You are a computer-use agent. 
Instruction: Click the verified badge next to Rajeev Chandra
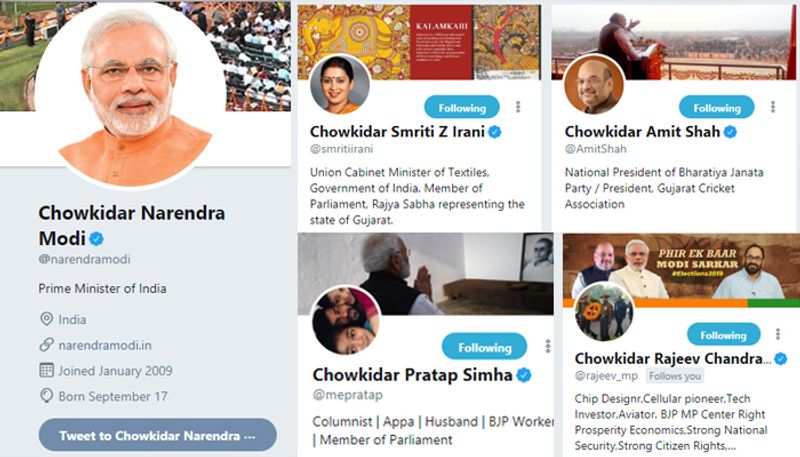coord(781,357)
